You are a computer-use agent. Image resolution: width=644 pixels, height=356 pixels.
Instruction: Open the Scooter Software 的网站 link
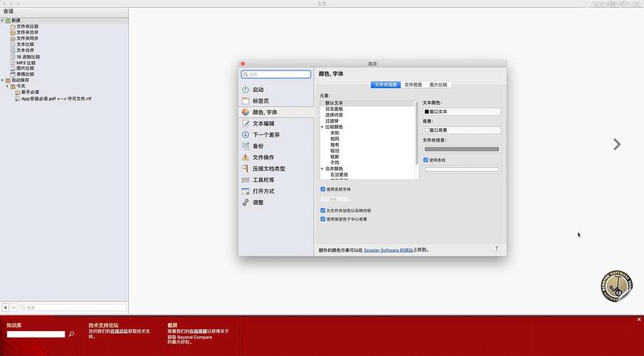point(388,250)
